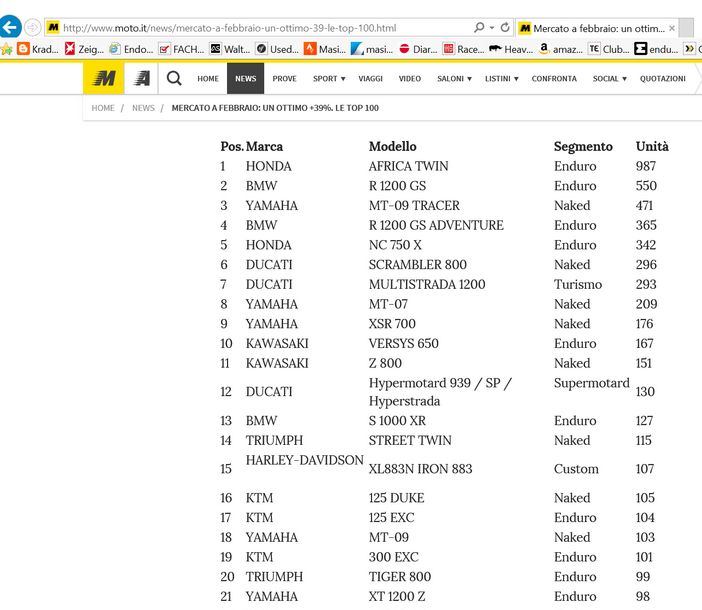Open the Krad favorites bookmark

click(x=37, y=48)
